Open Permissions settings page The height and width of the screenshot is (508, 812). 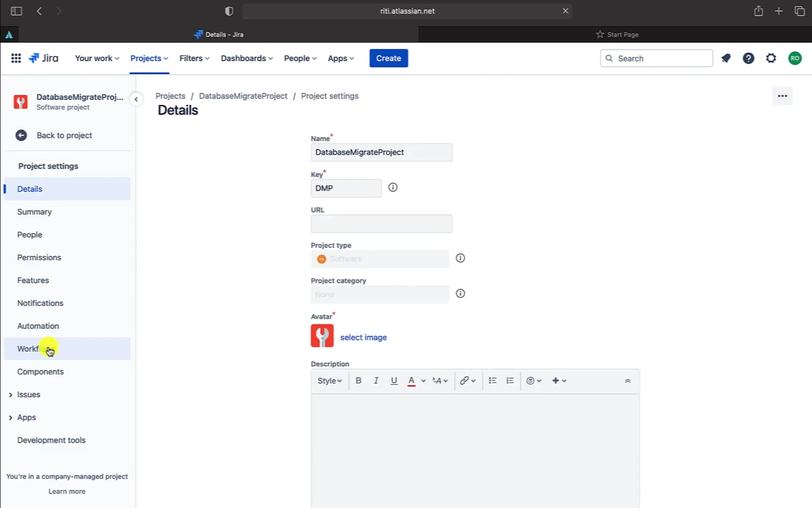pyautogui.click(x=67, y=257)
